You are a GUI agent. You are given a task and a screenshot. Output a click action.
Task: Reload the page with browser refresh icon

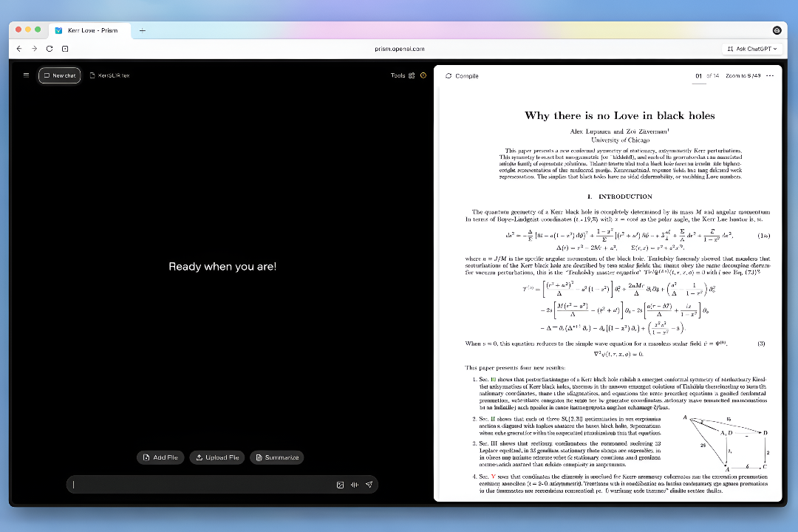(x=50, y=49)
